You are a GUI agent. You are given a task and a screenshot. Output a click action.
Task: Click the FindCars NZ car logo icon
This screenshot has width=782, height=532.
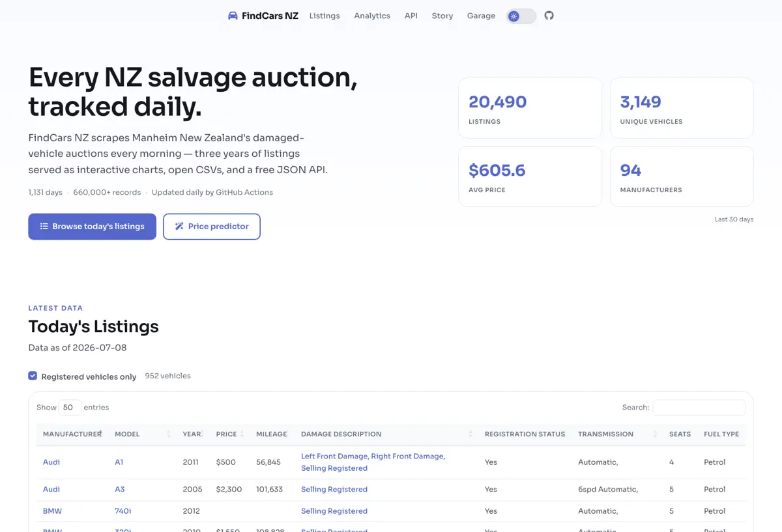(x=233, y=16)
